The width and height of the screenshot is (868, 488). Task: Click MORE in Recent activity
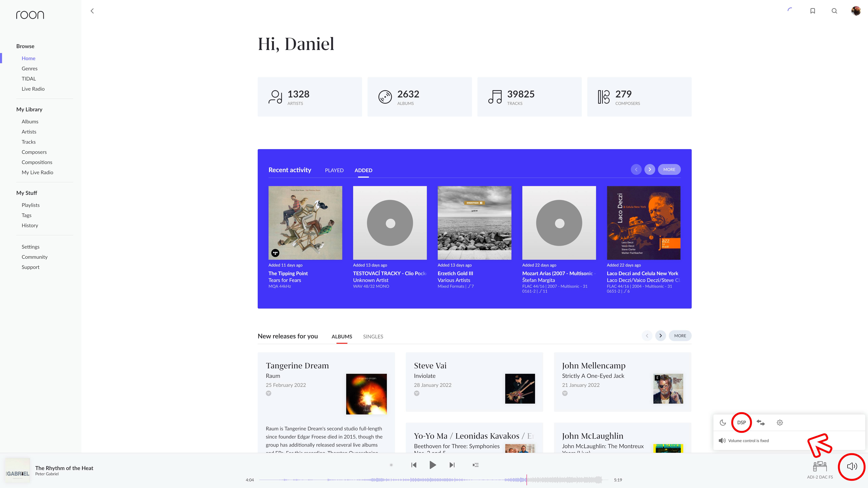click(669, 169)
